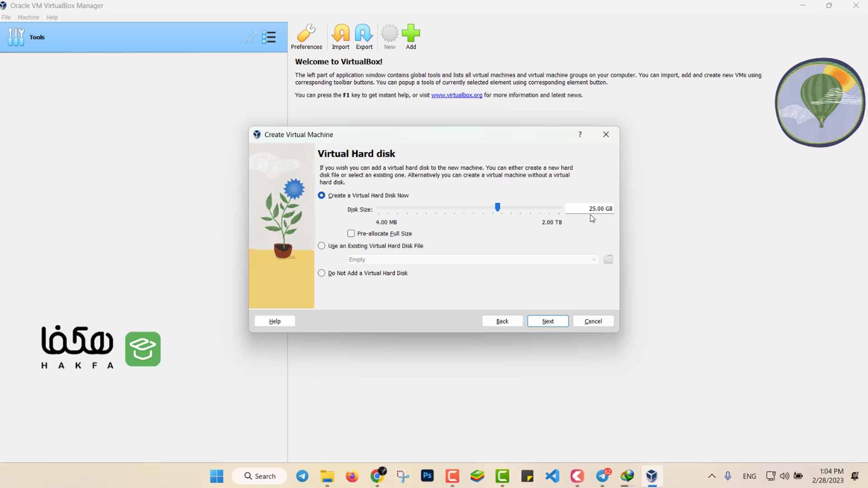868x488 pixels.
Task: Click the notification bell icon
Action: click(855, 476)
